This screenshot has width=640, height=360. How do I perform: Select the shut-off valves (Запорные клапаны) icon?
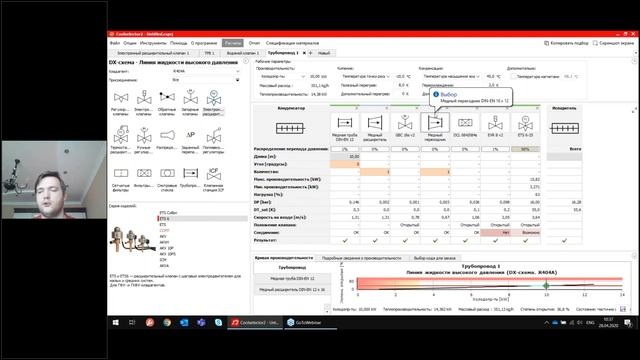pyautogui.click(x=190, y=98)
